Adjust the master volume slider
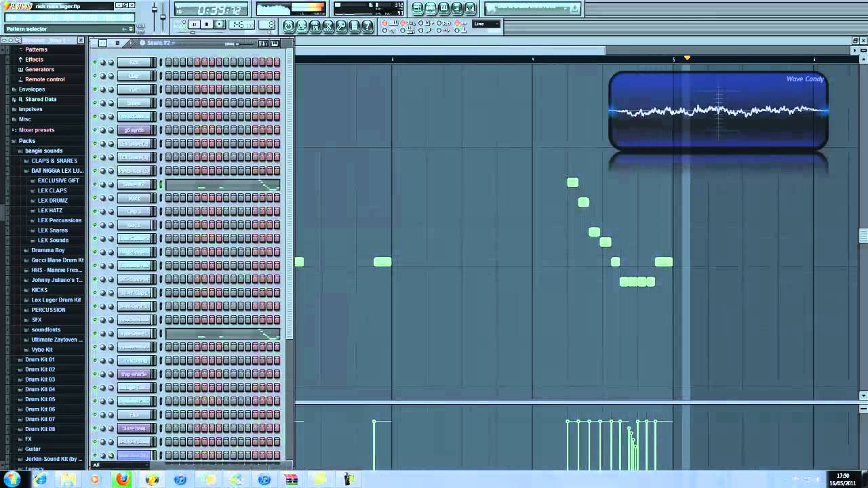The image size is (868, 488). click(154, 10)
